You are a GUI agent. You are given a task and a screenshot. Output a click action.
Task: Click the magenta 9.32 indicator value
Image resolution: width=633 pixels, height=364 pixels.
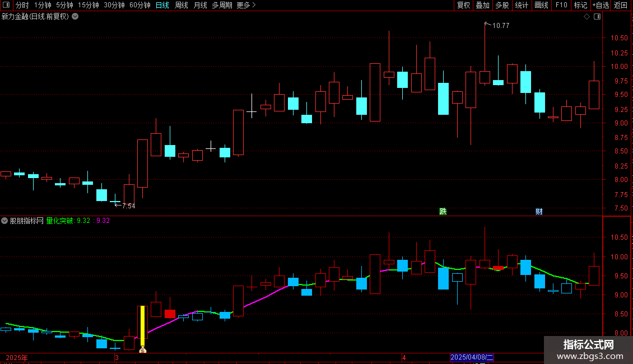[103, 221]
